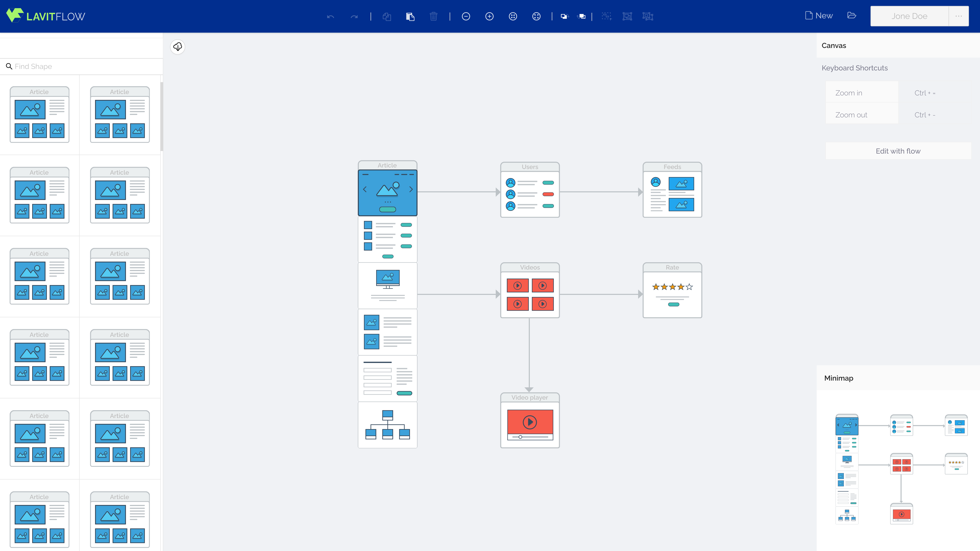Paste shape from clipboard
This screenshot has height=551, width=980.
(410, 16)
